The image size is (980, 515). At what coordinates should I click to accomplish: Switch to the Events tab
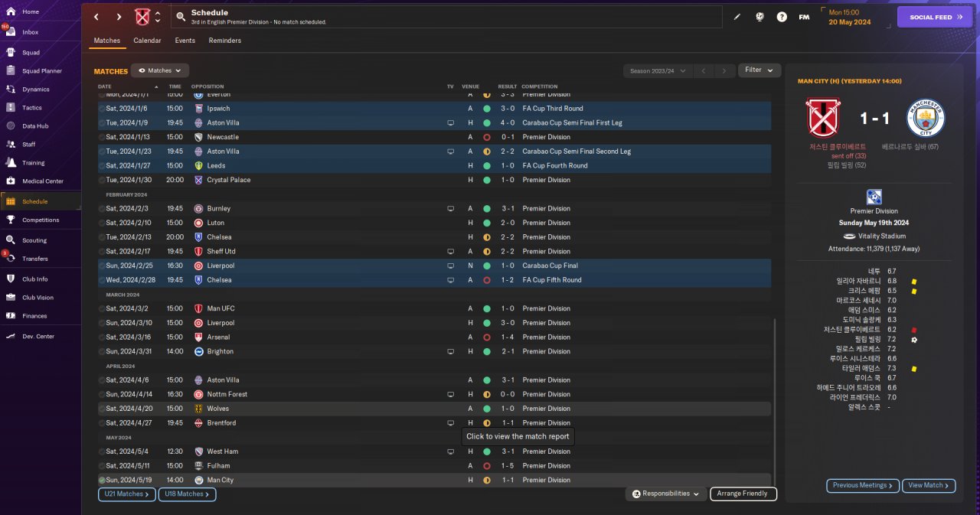click(185, 41)
